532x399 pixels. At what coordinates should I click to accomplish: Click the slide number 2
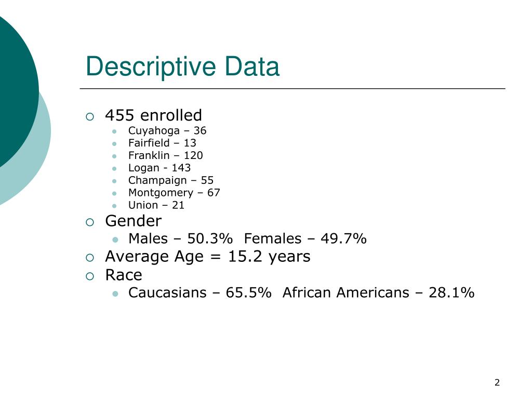pyautogui.click(x=497, y=383)
